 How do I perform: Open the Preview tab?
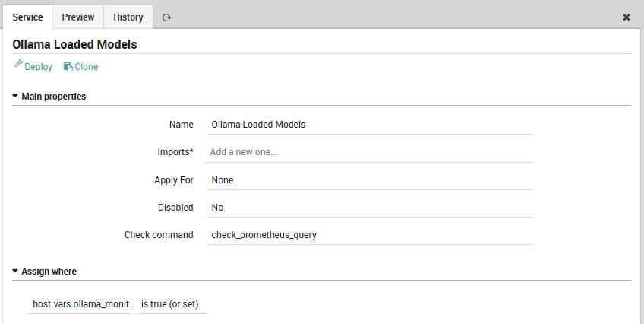coord(78,17)
